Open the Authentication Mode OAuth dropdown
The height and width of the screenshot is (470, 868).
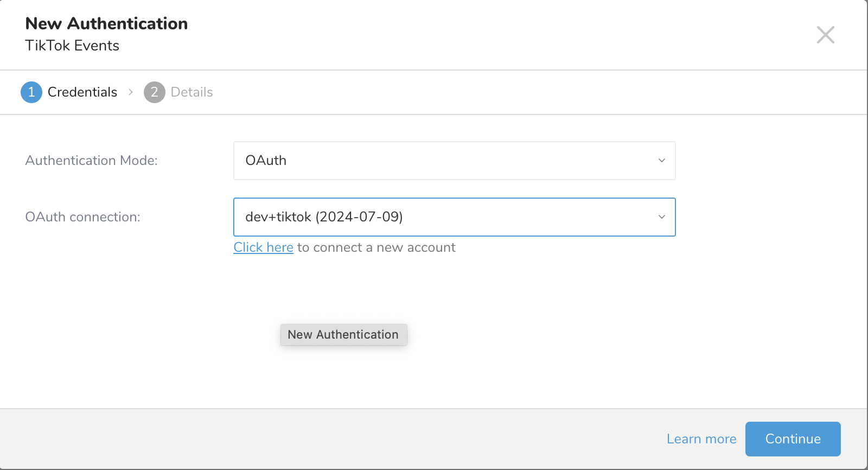point(454,161)
